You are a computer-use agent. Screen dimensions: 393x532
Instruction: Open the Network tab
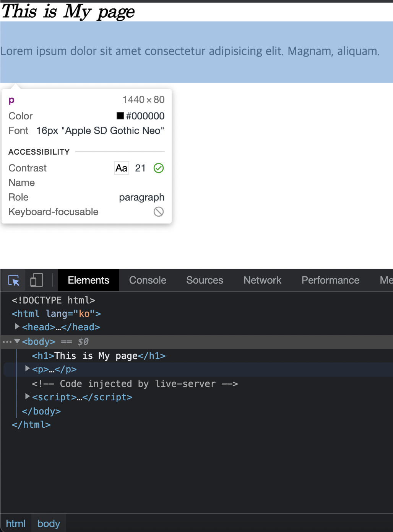point(262,280)
